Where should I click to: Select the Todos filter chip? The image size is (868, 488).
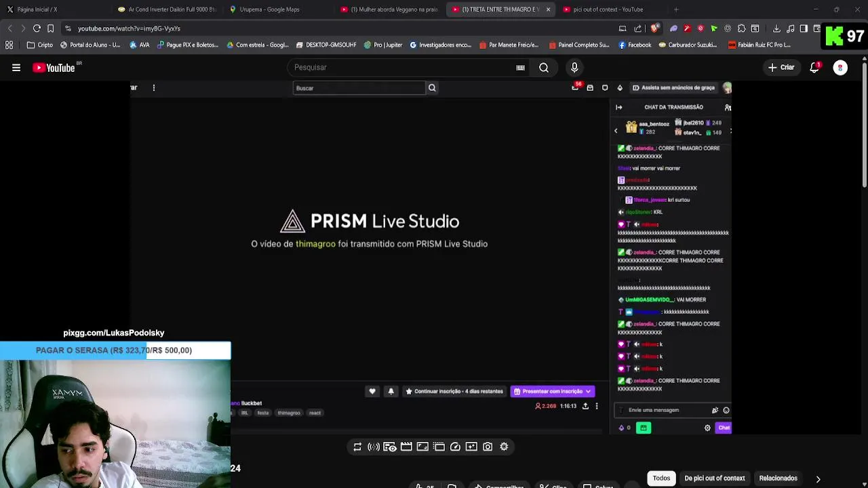pos(661,479)
